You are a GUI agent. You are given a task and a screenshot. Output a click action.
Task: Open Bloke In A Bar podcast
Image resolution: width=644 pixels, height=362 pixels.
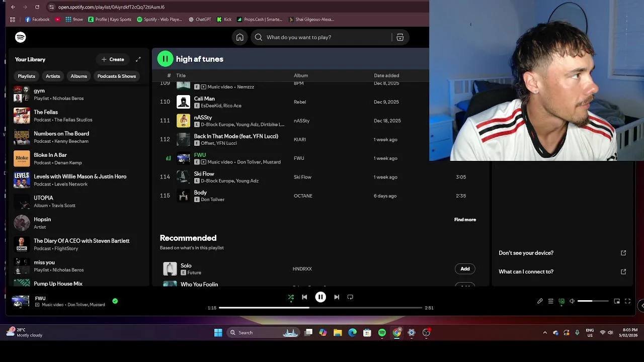pyautogui.click(x=78, y=159)
